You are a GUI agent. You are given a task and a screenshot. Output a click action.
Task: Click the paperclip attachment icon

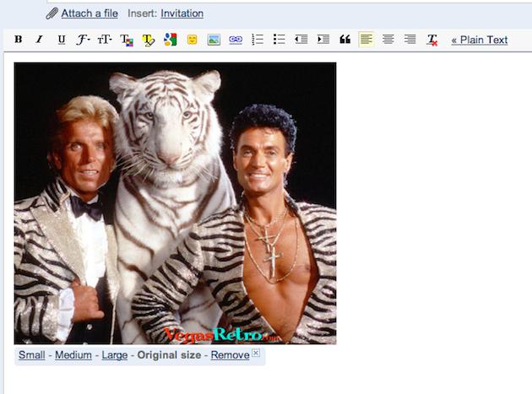click(52, 13)
